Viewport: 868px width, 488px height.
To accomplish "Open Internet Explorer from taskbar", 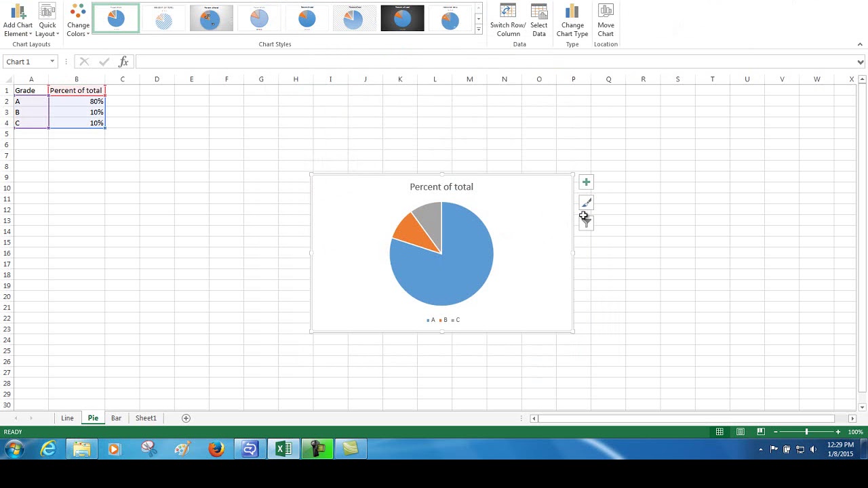I will (49, 449).
